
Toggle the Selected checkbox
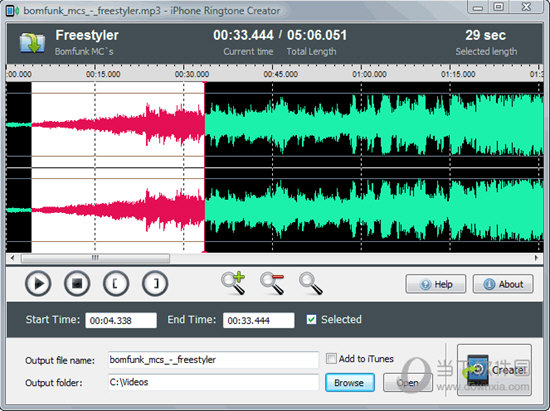tap(311, 319)
